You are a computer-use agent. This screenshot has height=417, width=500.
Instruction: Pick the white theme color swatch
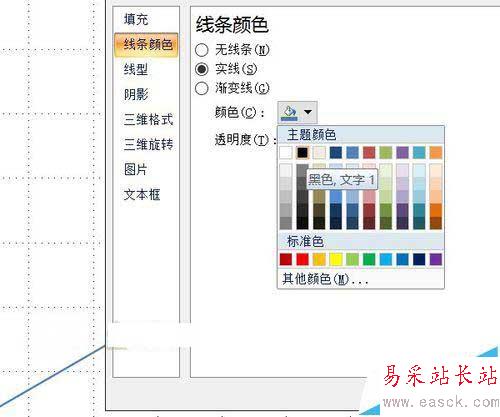coord(286,153)
